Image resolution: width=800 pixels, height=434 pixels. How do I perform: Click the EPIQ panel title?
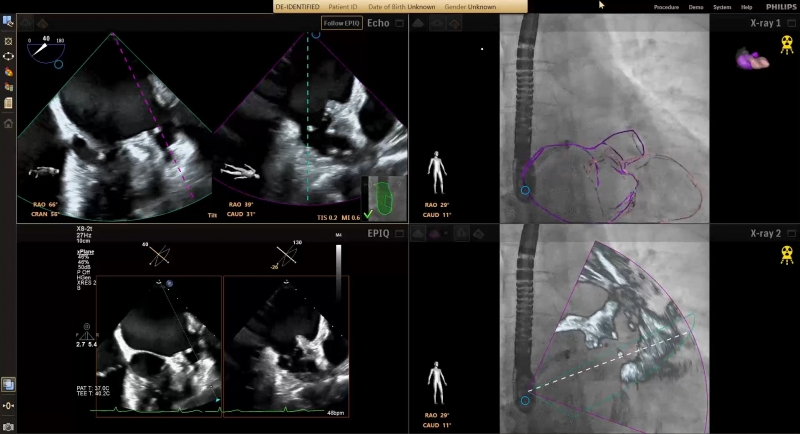378,234
